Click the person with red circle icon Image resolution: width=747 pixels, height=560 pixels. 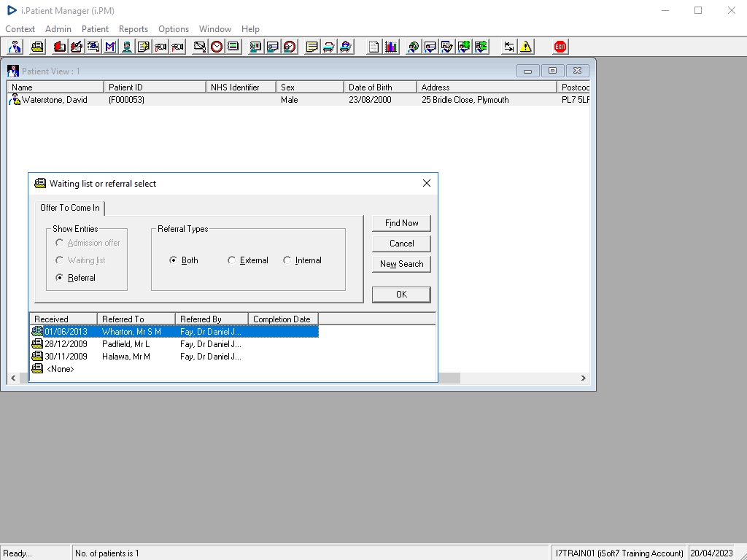click(290, 47)
